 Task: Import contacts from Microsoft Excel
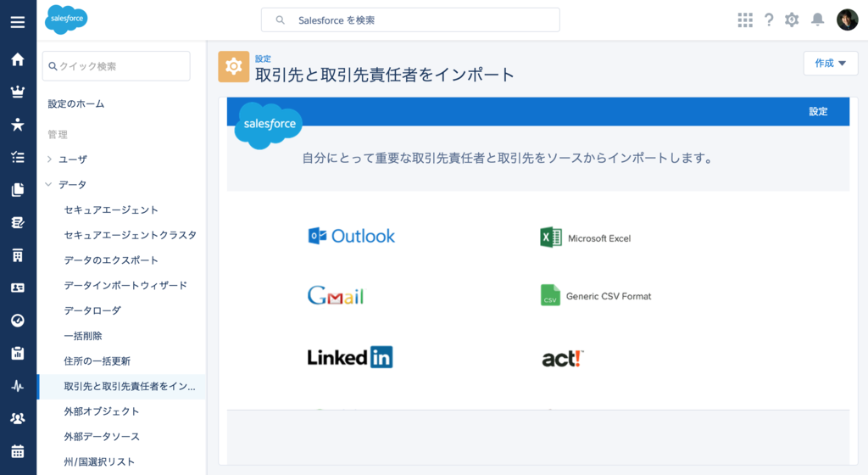[x=586, y=238]
